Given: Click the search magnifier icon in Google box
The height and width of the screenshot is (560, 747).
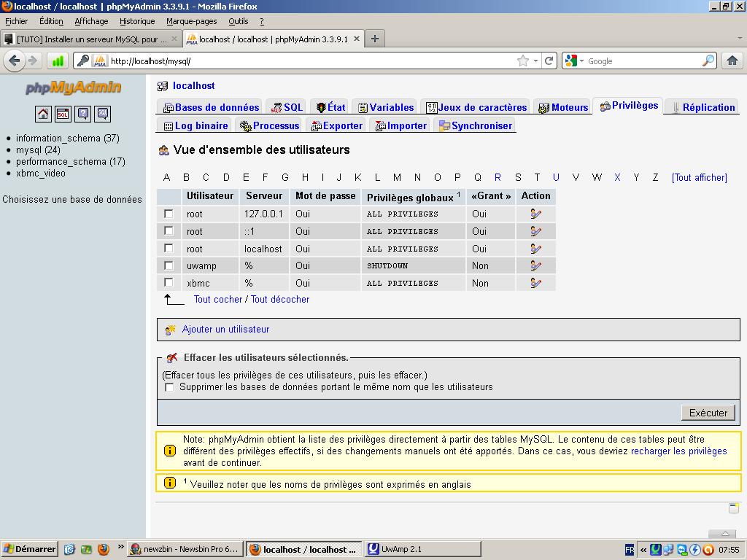Looking at the screenshot, I should [x=708, y=61].
